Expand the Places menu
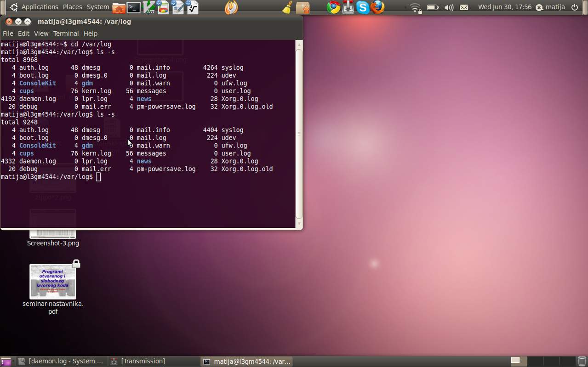Image resolution: width=588 pixels, height=367 pixels. point(72,7)
